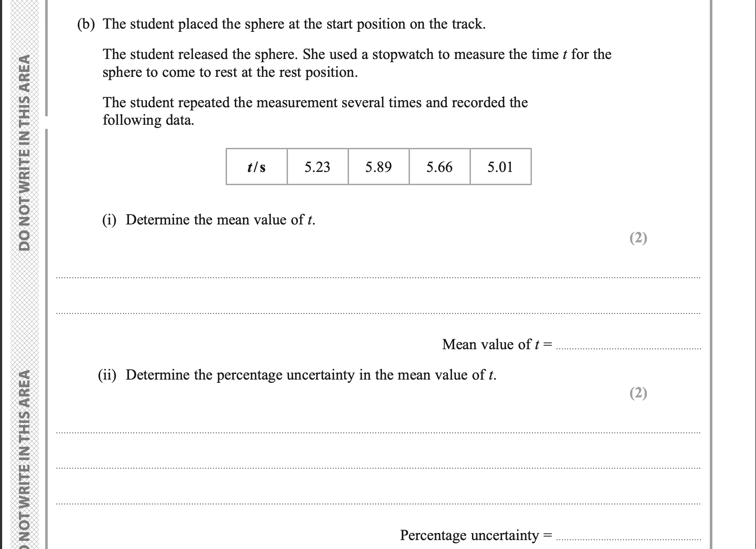Screen dimensions: 756x549
Task: Click the (2) marks label for part (i)
Action: (x=638, y=238)
